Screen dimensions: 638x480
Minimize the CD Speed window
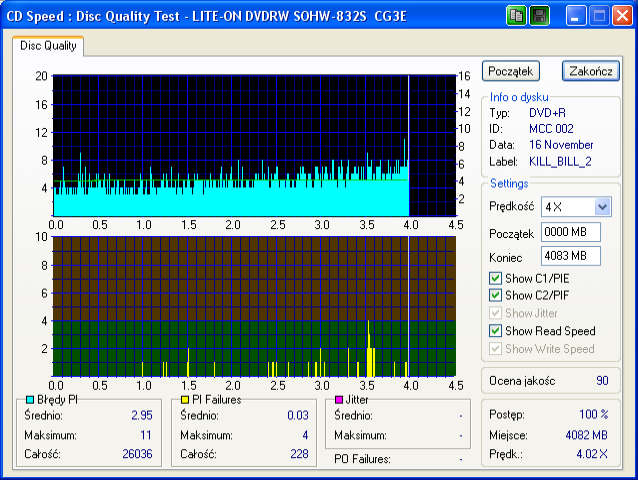pyautogui.click(x=575, y=16)
